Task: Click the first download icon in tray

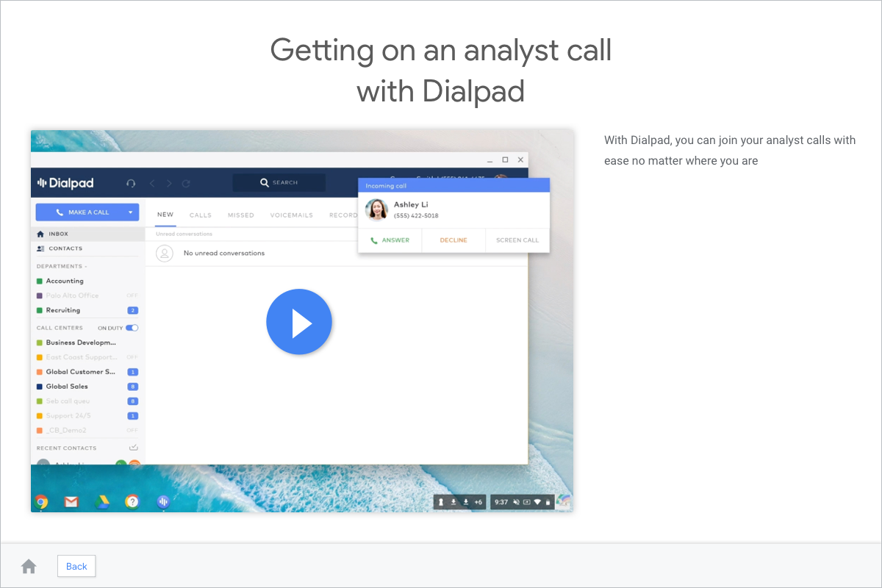Action: click(453, 502)
